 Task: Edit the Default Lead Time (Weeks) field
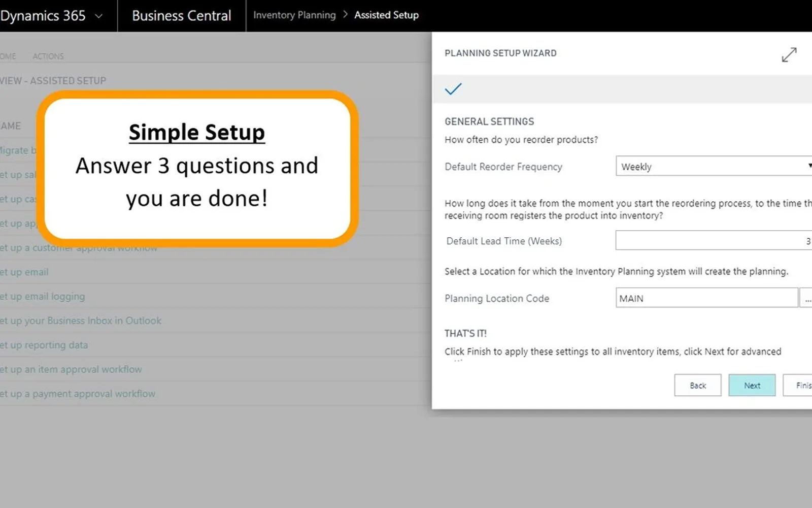click(714, 241)
